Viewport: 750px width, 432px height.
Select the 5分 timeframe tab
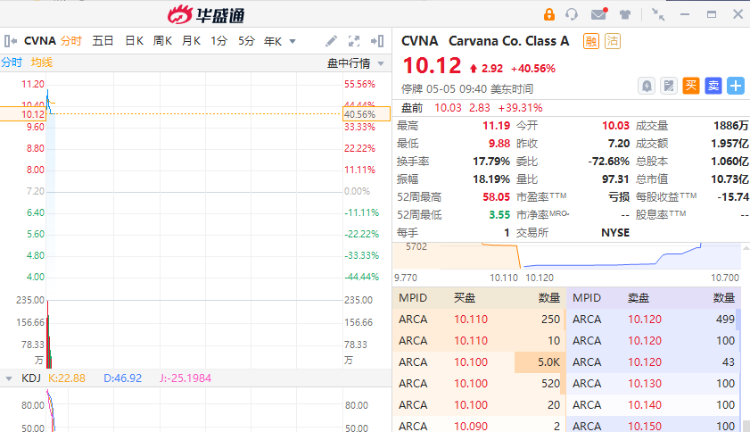[x=246, y=41]
